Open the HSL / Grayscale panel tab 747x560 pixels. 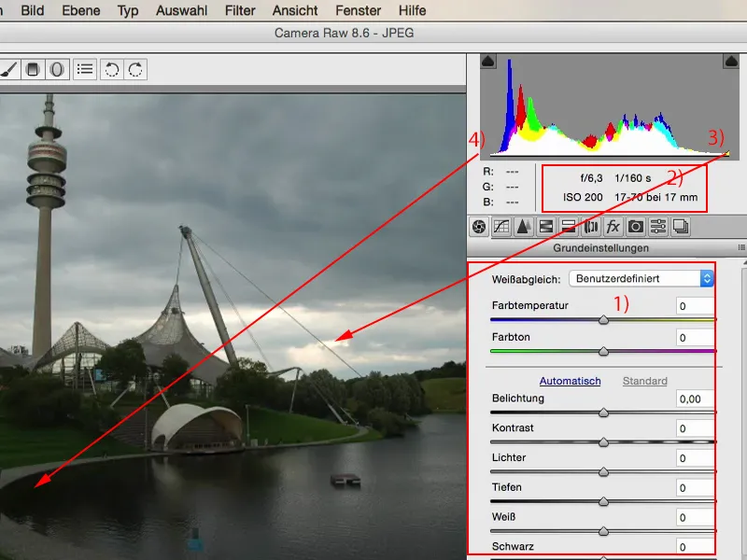pyautogui.click(x=546, y=227)
